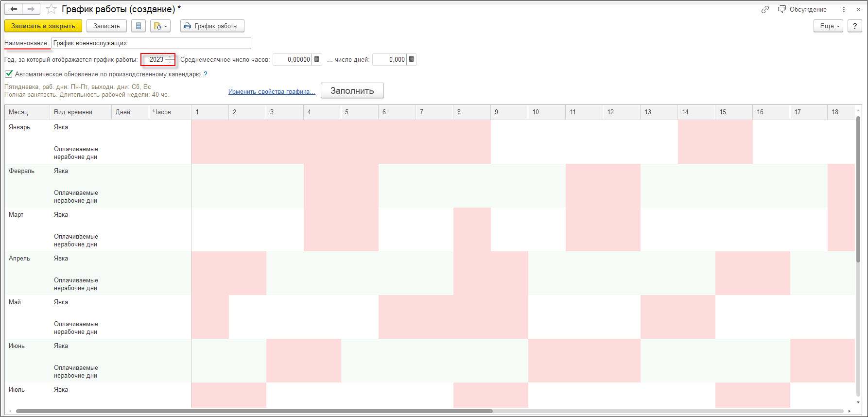Open calculator for число дней field
Viewport: 868px width, 417px height.
pyautogui.click(x=412, y=59)
